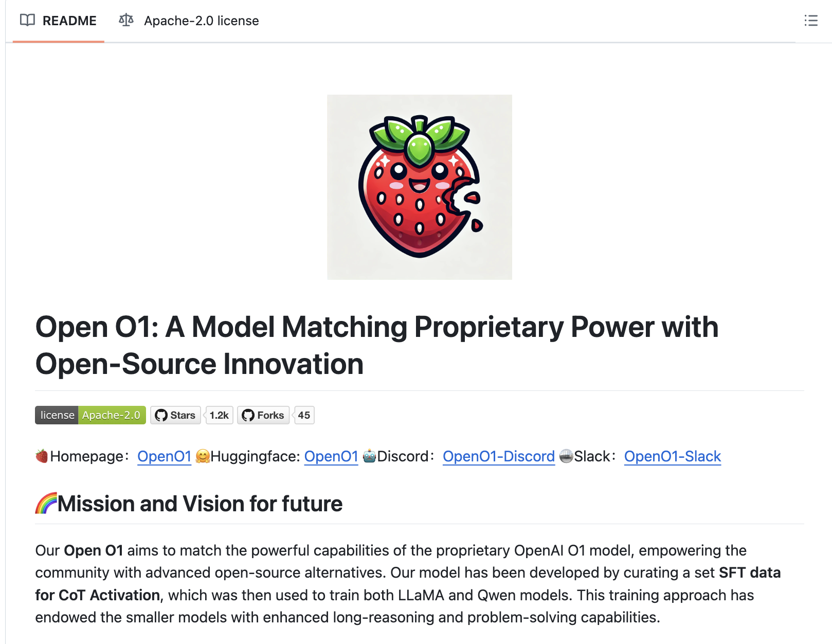
Task: Open the OpenO1-Slack link
Action: click(672, 456)
